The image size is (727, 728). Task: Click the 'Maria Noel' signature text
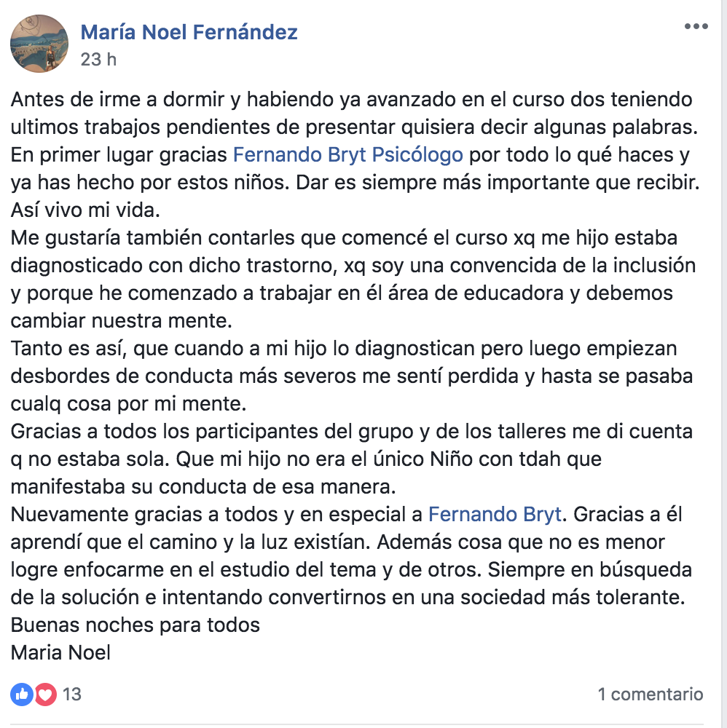click(x=61, y=653)
